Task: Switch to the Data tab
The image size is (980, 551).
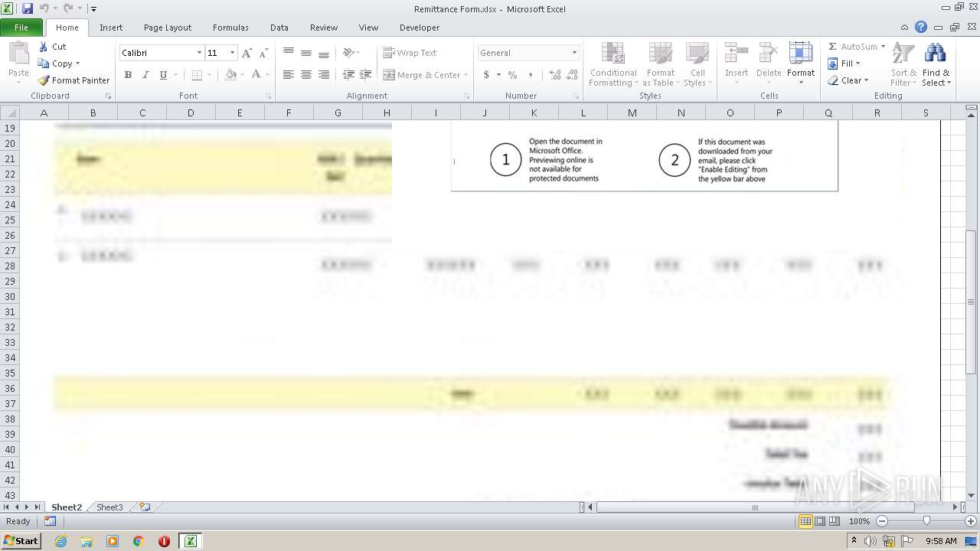Action: point(279,28)
